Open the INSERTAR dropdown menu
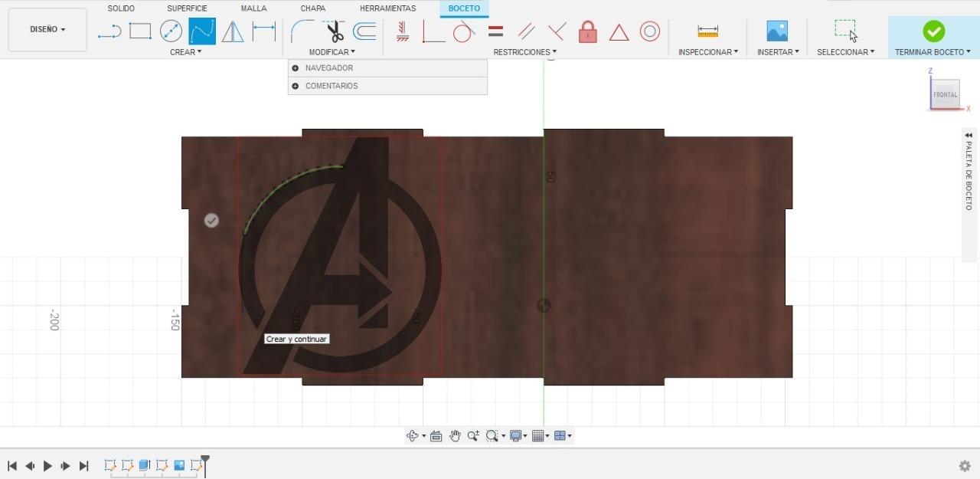980x479 pixels. pyautogui.click(x=778, y=52)
